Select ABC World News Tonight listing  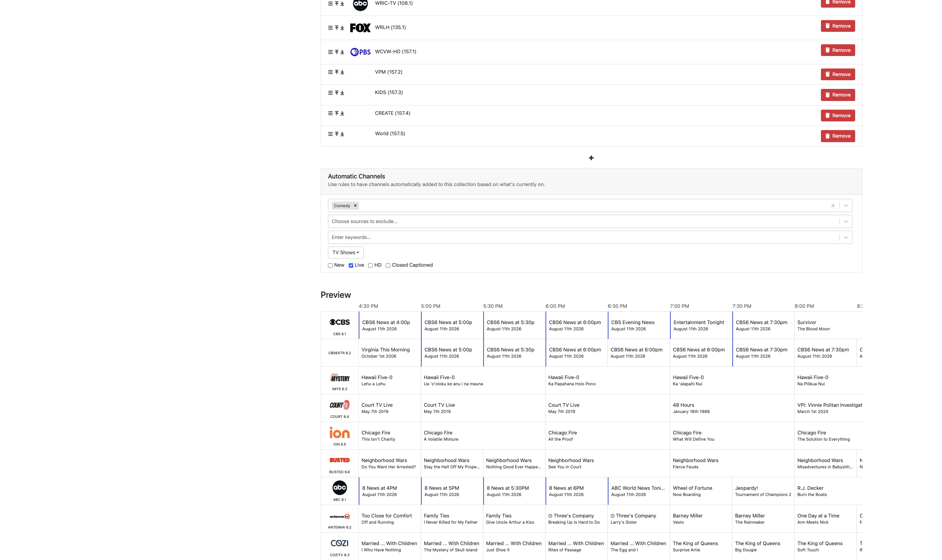(639, 491)
